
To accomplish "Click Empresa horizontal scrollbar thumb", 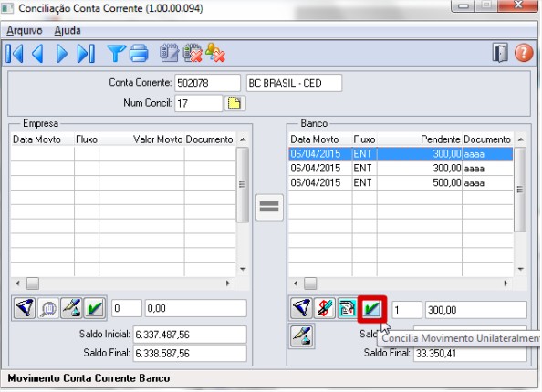I will (33, 284).
